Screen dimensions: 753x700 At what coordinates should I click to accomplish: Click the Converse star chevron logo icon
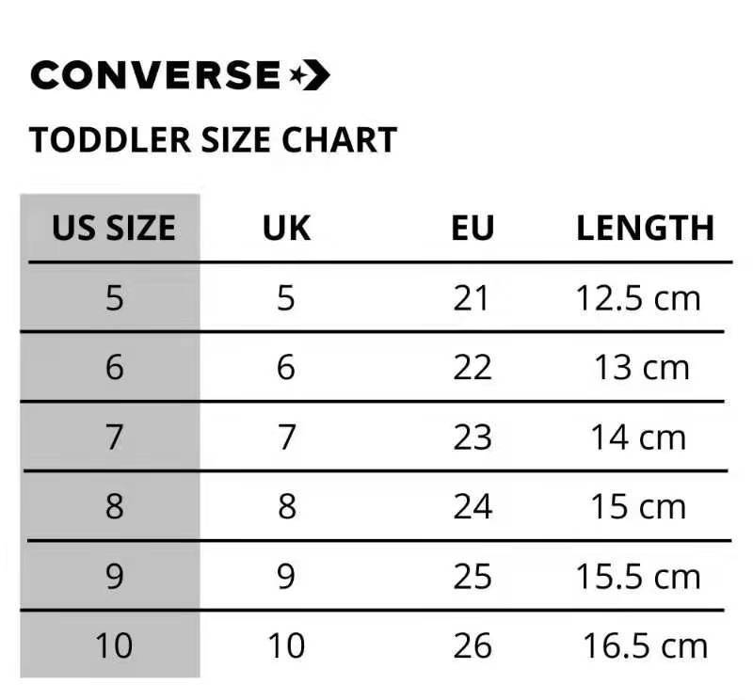click(310, 74)
